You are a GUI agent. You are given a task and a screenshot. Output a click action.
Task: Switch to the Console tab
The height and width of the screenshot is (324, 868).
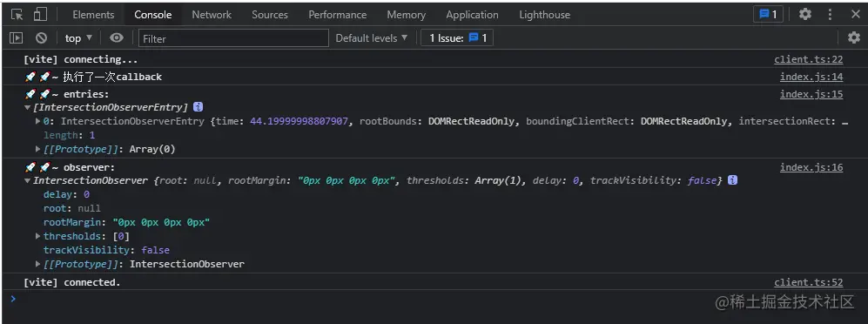tap(152, 15)
